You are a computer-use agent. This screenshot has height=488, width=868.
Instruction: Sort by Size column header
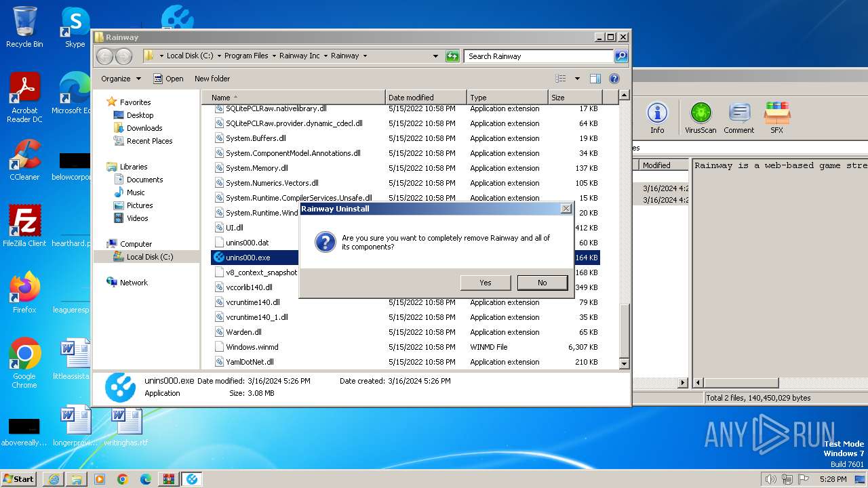pos(575,98)
